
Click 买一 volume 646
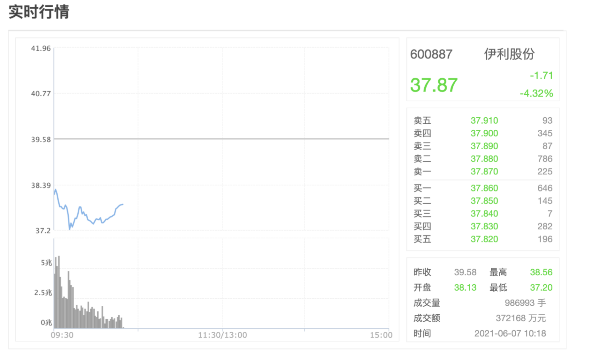coord(545,188)
